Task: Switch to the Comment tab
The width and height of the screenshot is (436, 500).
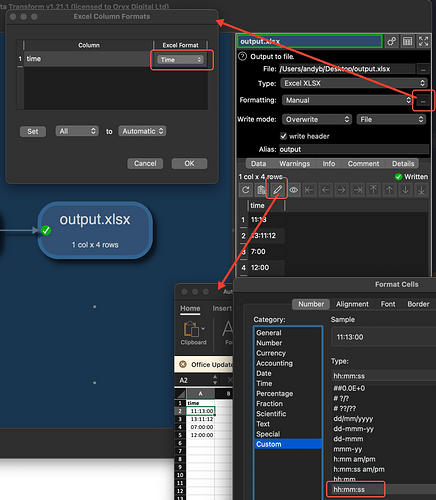Action: (x=363, y=164)
